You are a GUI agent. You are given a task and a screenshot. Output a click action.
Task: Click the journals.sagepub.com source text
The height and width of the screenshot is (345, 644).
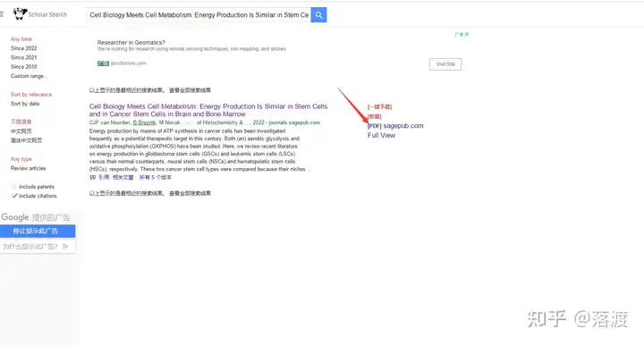294,122
